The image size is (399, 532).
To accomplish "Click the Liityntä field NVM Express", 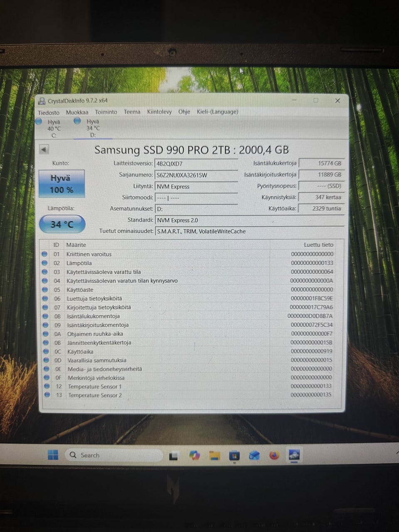I will (x=196, y=187).
